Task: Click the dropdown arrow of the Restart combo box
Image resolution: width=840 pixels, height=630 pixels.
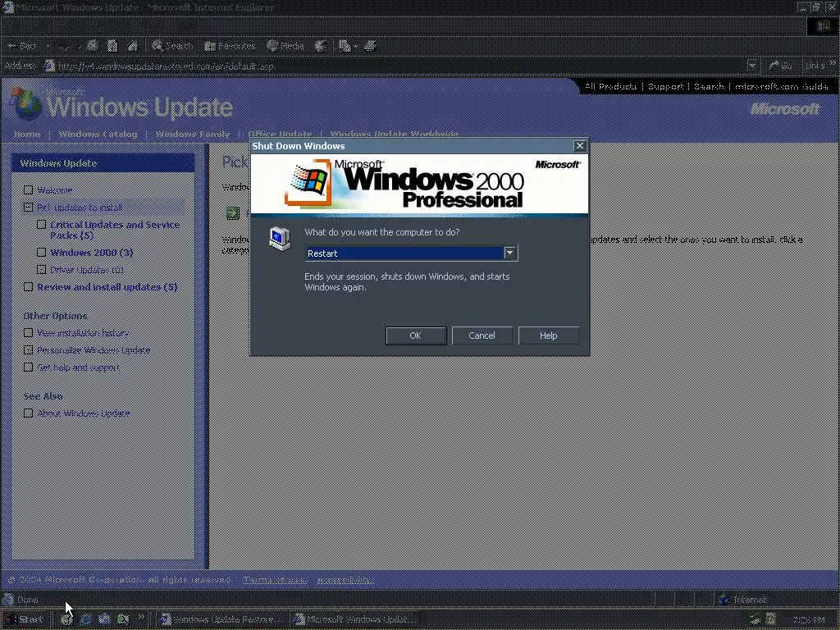Action: tap(510, 253)
